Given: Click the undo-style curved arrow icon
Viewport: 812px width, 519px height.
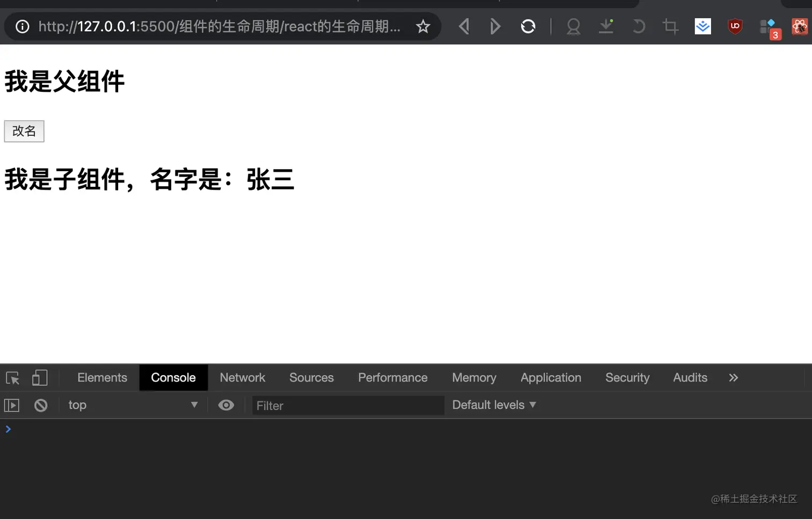Looking at the screenshot, I should 639,26.
